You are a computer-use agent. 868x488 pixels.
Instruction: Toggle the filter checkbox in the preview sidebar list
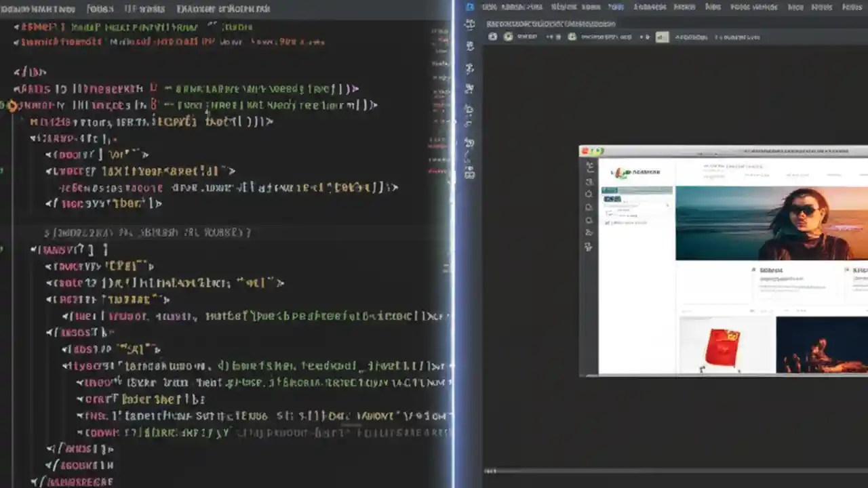pyautogui.click(x=608, y=222)
